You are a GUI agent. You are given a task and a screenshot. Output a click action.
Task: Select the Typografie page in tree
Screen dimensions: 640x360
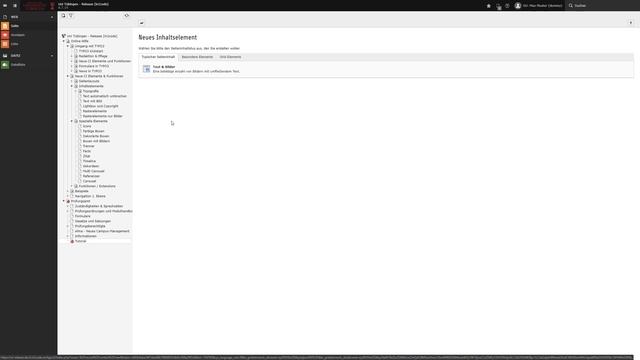(91, 91)
